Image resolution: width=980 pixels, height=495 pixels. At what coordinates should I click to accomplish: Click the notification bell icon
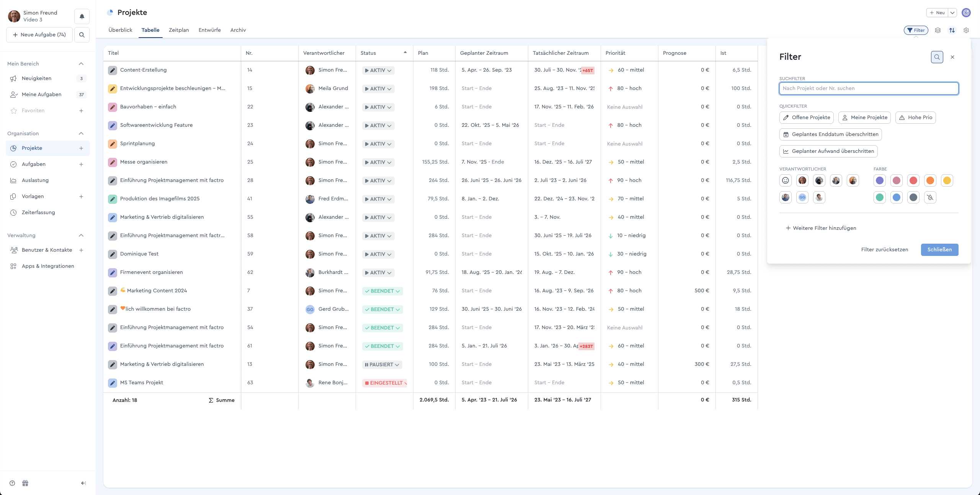coord(82,16)
